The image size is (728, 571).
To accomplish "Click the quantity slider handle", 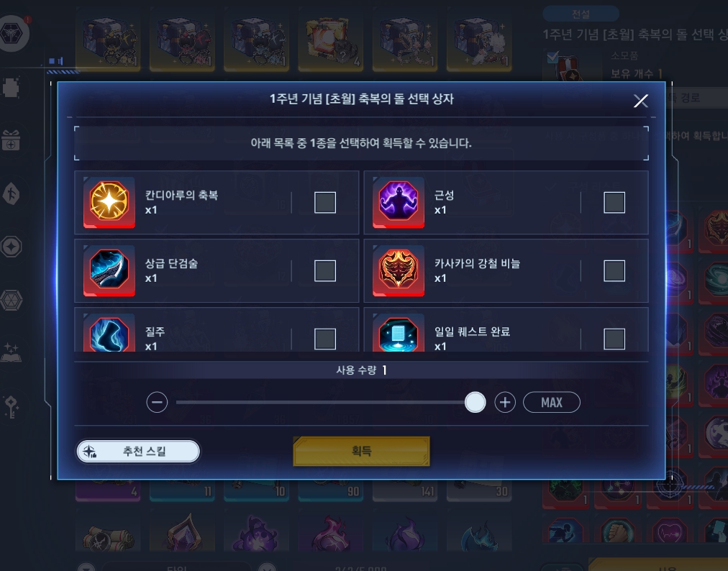I will [x=475, y=402].
